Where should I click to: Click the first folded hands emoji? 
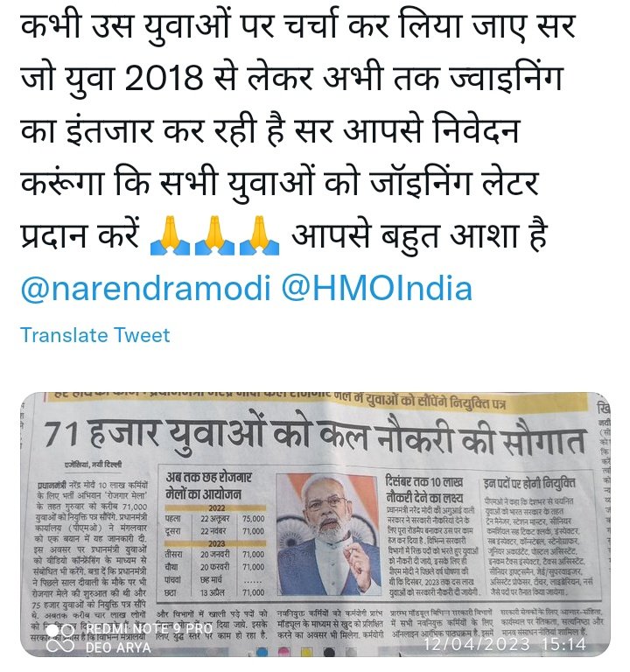[x=170, y=235]
